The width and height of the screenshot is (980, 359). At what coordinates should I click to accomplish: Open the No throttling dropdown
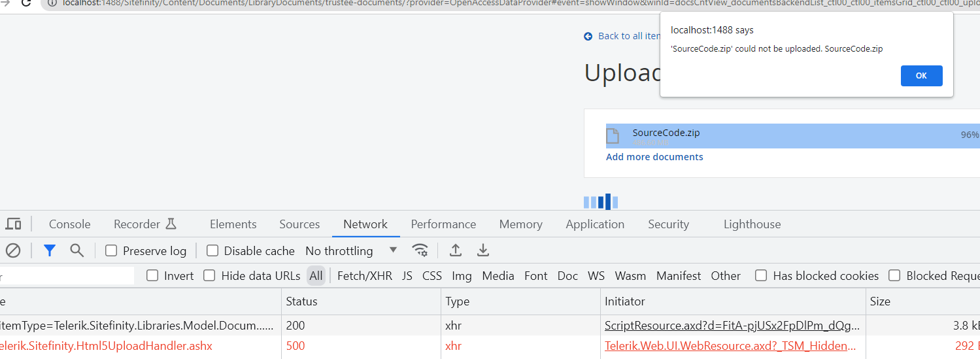351,250
